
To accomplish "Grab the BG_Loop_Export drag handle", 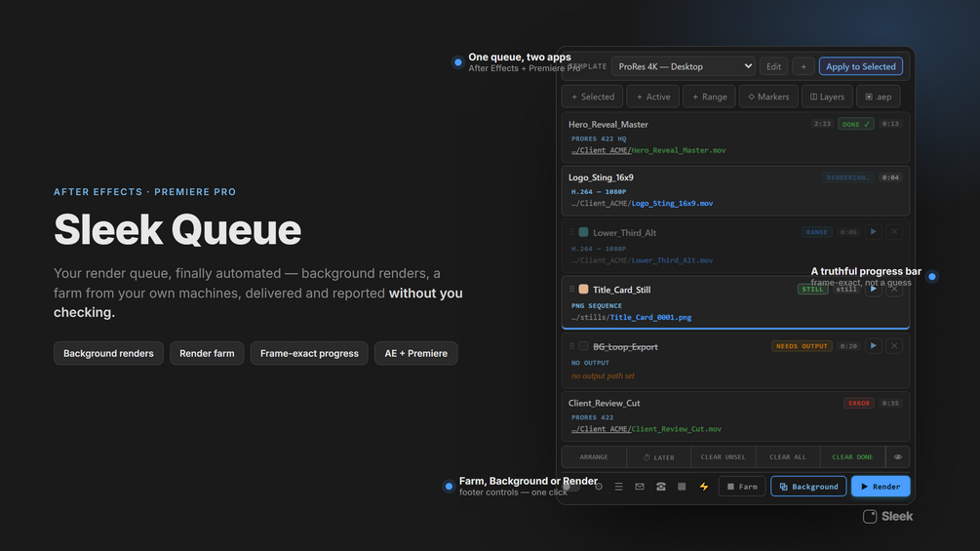I will click(571, 346).
